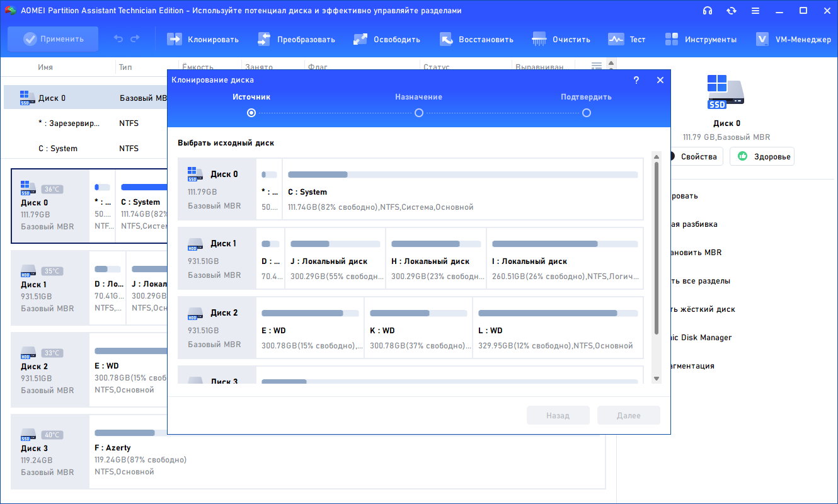Click the Диск 3 SSD icon in disk map
Screen dimensions: 838x504
tap(28, 433)
